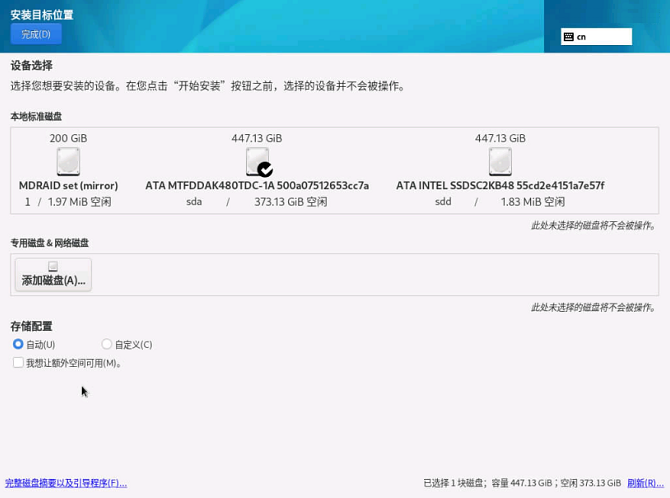Click the 刷新(R)... refresh link
The height and width of the screenshot is (498, 670).
pos(645,483)
